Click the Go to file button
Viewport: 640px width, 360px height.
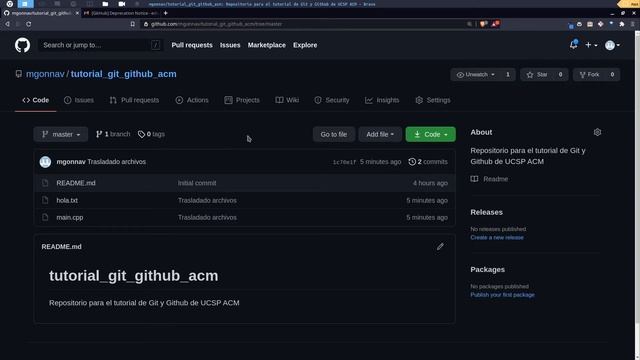pyautogui.click(x=333, y=134)
